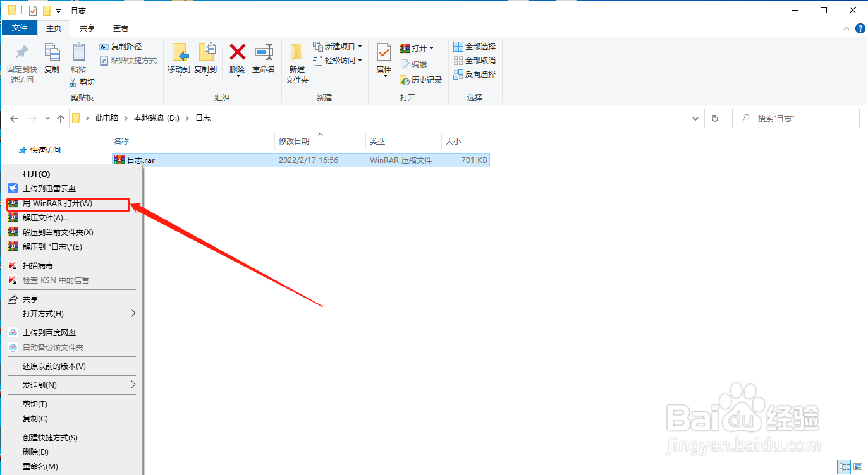
Task: Click the Rename icon in the ribbon
Action: [x=264, y=52]
